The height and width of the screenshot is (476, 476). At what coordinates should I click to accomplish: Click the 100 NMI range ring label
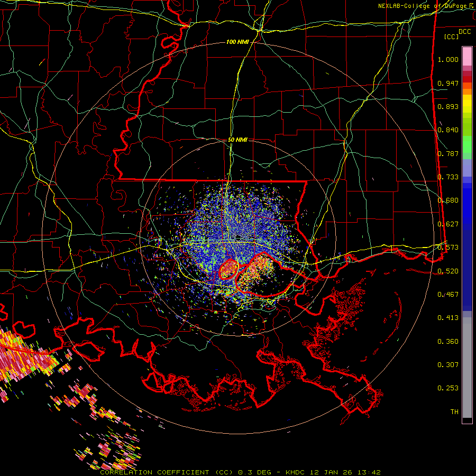(237, 42)
